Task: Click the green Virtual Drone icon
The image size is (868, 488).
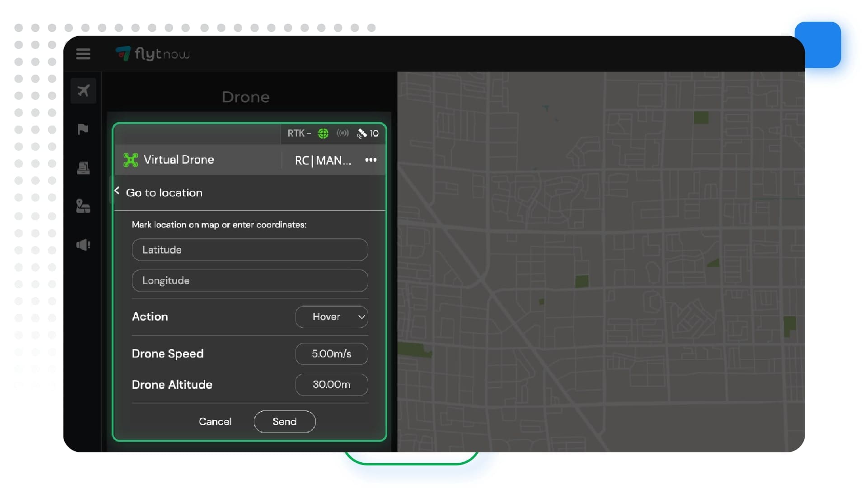Action: [x=131, y=160]
